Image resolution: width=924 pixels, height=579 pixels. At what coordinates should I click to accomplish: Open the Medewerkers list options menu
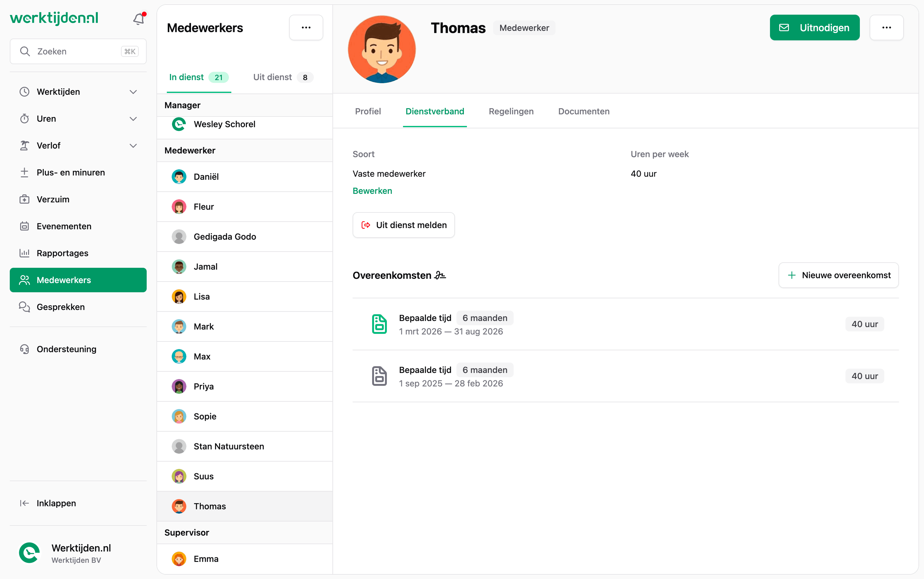click(x=306, y=28)
